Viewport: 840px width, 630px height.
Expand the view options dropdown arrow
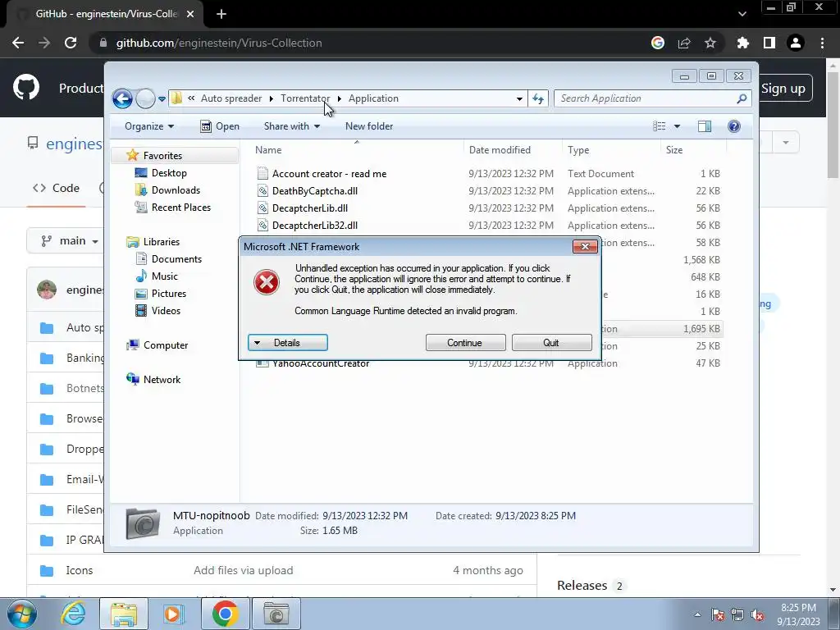pos(677,126)
